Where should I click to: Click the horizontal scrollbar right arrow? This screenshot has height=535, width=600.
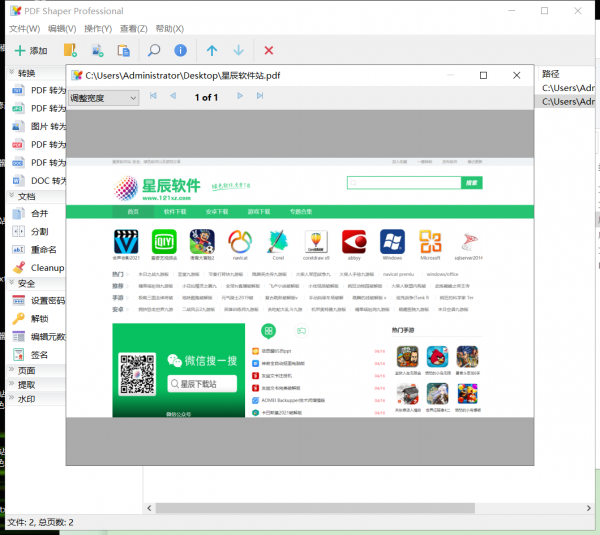(589, 508)
